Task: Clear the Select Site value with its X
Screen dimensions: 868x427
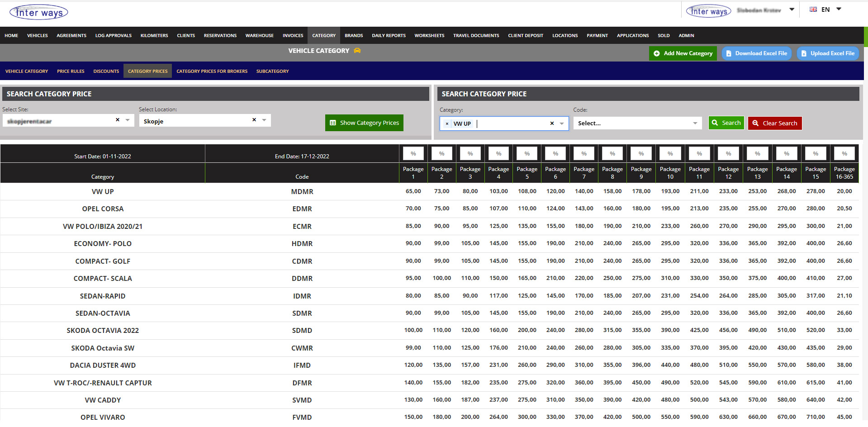Action: [x=118, y=120]
